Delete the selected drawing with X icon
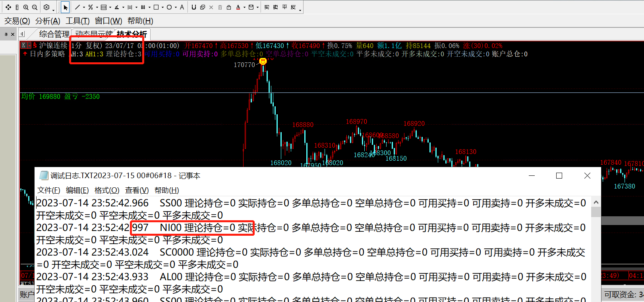 pyautogui.click(x=211, y=7)
